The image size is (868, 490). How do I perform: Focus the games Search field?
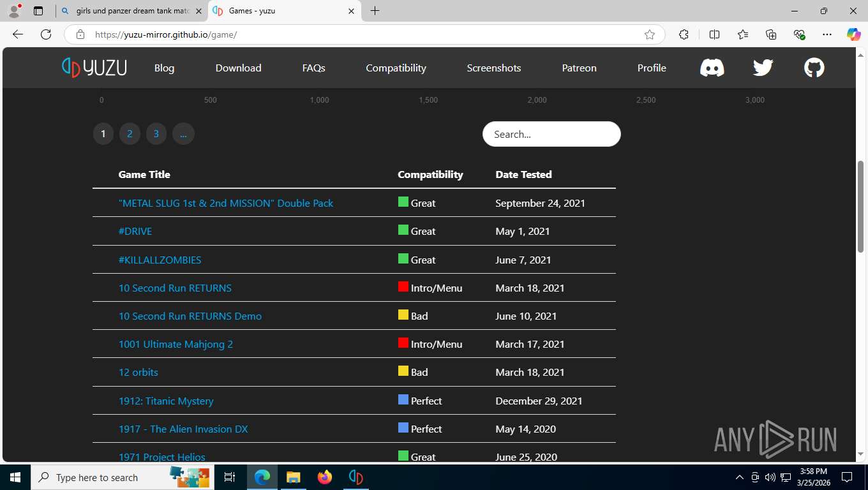point(551,134)
